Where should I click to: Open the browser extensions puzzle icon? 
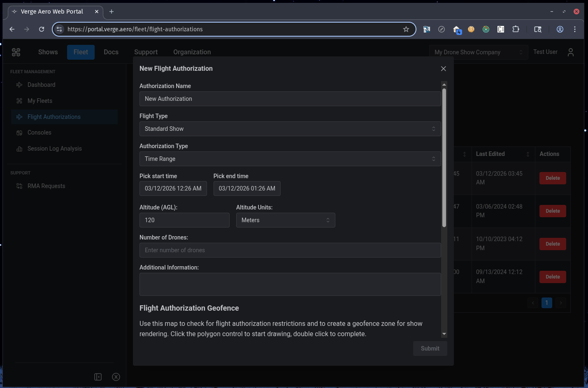click(x=516, y=29)
